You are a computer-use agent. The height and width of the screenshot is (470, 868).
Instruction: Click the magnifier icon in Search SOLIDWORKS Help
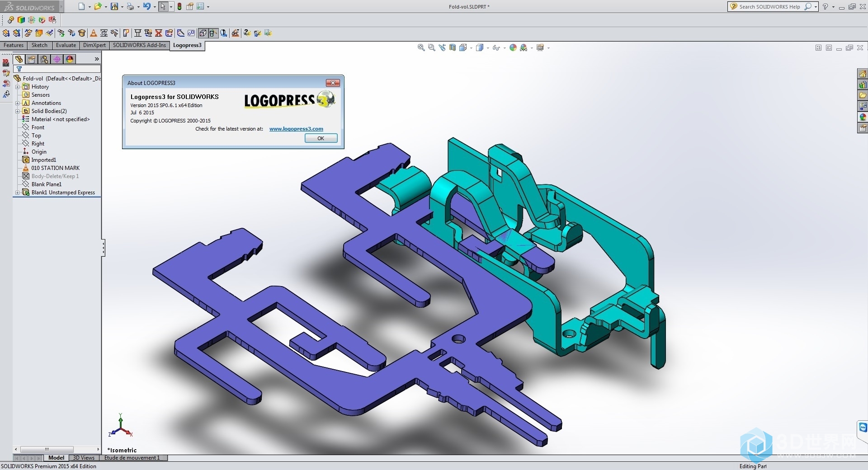click(x=807, y=6)
